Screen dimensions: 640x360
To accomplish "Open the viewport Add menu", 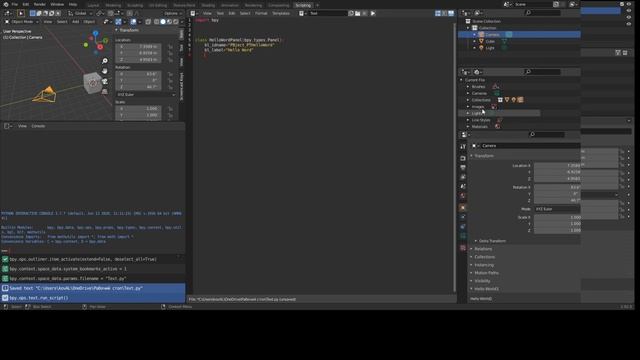I will (x=76, y=22).
